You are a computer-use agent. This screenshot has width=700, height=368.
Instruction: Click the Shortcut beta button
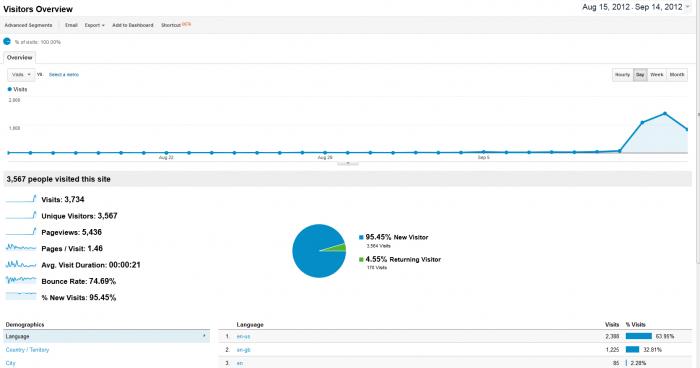[175, 25]
